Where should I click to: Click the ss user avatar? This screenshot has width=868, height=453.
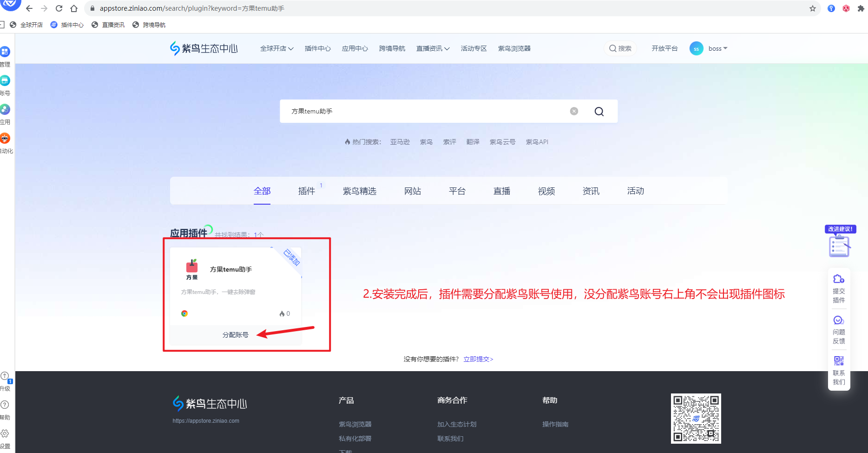(696, 48)
